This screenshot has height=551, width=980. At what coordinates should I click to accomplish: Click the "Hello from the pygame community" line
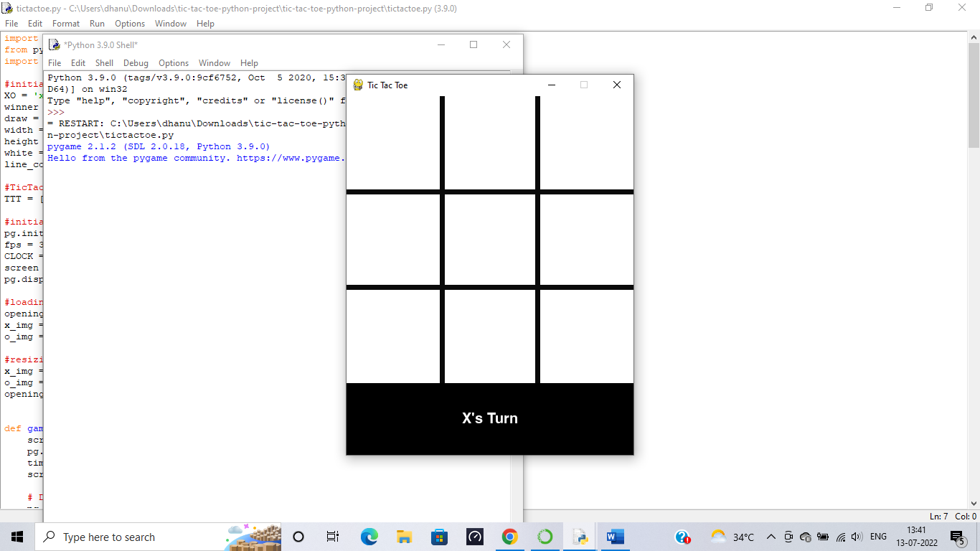(197, 158)
